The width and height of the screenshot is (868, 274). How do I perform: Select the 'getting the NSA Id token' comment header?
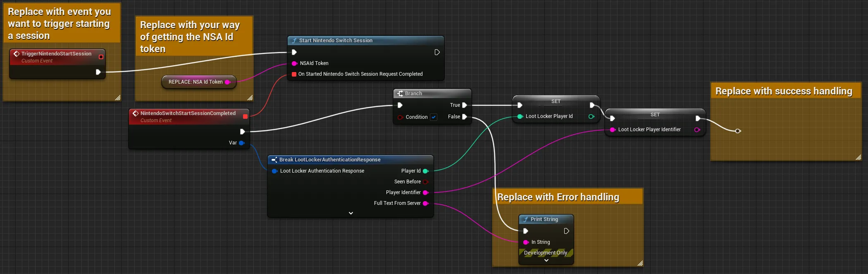point(193,36)
